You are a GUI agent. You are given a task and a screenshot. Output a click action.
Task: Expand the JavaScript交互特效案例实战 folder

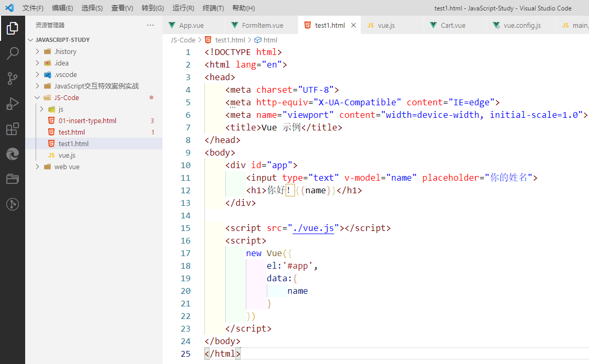point(37,86)
